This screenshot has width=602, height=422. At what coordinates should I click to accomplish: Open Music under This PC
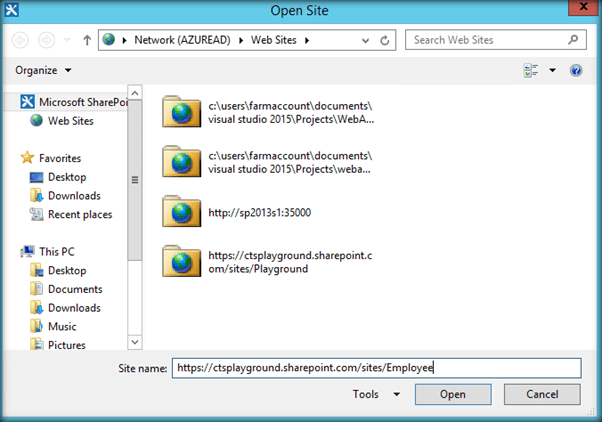tap(53, 326)
